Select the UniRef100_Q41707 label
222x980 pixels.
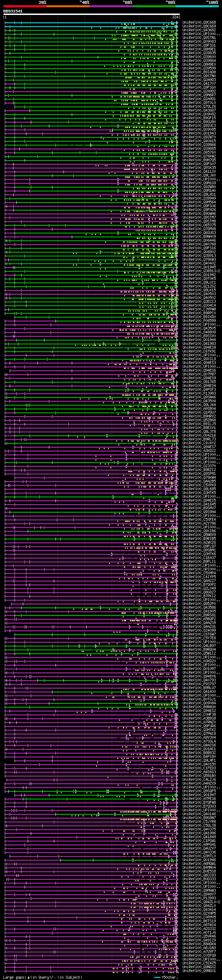point(199,84)
